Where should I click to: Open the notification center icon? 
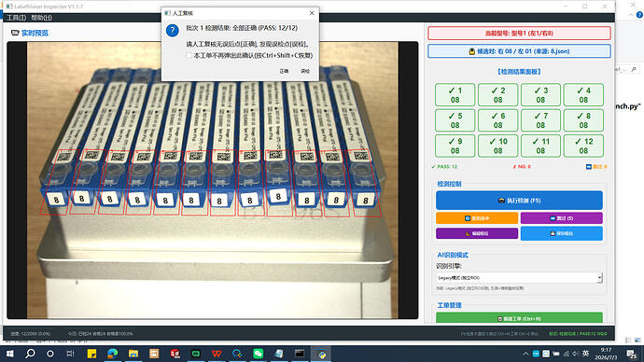632,354
